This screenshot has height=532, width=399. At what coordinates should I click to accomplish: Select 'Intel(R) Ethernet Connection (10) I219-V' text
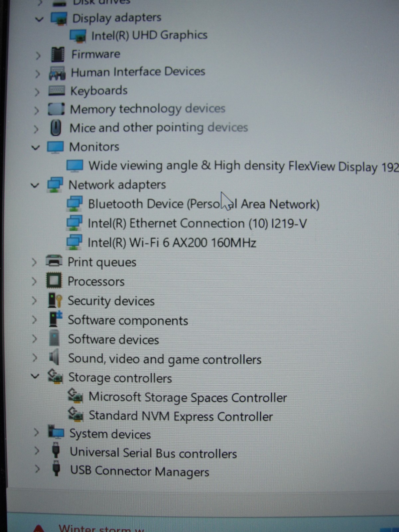[197, 223]
